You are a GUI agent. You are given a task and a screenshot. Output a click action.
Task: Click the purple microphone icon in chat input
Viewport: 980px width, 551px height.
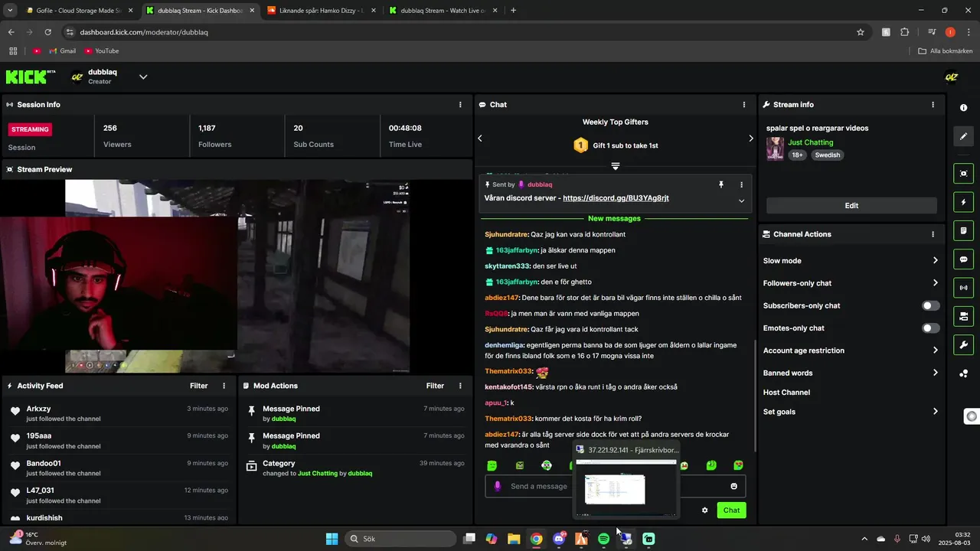pyautogui.click(x=498, y=486)
